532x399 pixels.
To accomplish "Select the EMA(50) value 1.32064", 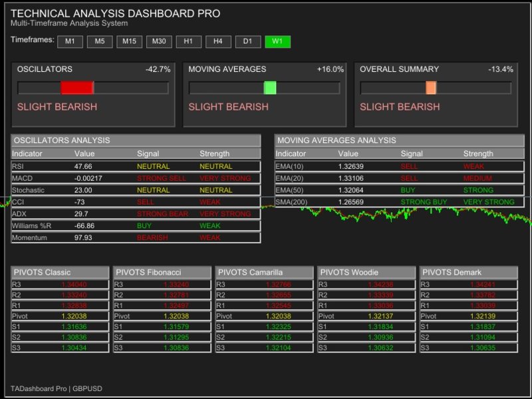I will [351, 190].
